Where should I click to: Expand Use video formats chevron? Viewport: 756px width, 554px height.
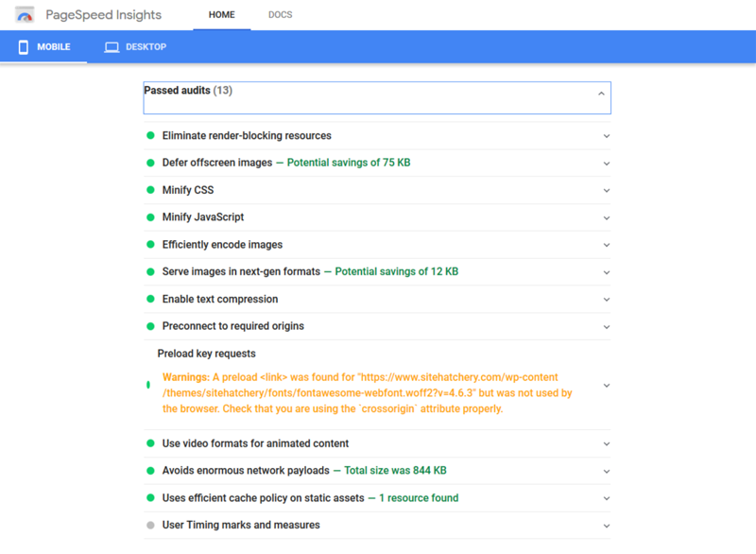coord(607,444)
